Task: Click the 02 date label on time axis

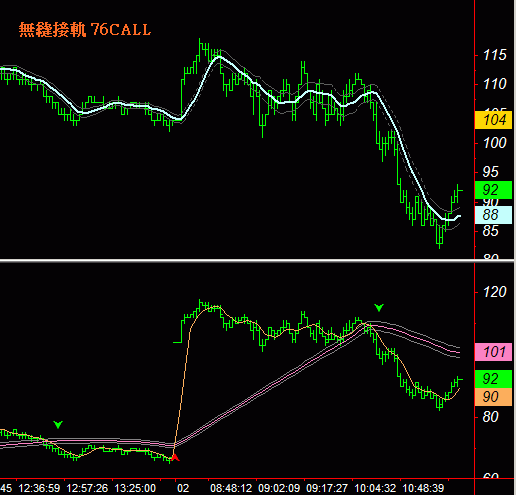Action: (x=183, y=488)
